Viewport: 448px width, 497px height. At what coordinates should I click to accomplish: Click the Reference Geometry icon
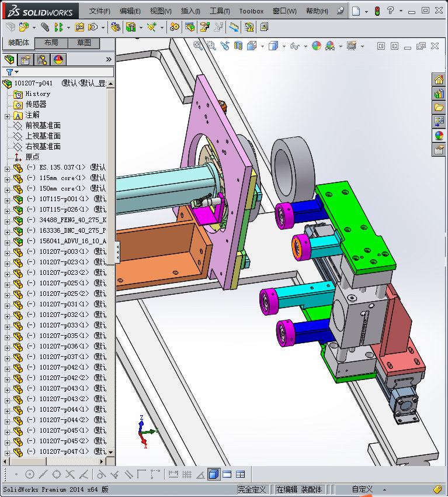pos(152,27)
